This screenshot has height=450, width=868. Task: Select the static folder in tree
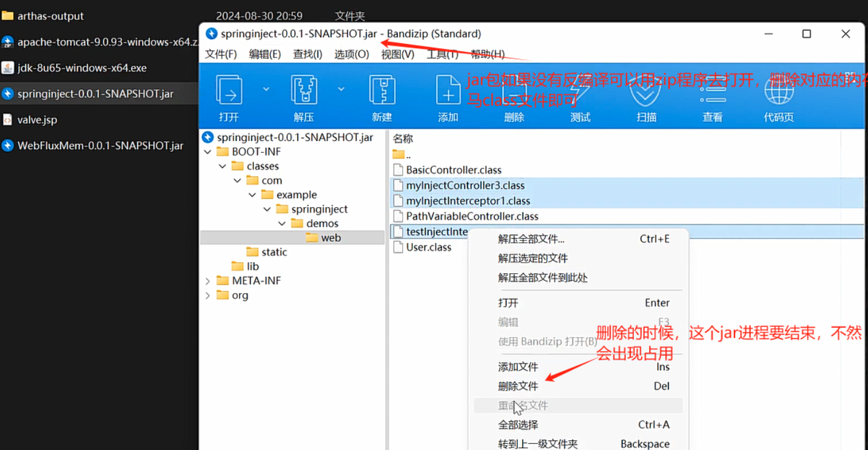click(266, 252)
